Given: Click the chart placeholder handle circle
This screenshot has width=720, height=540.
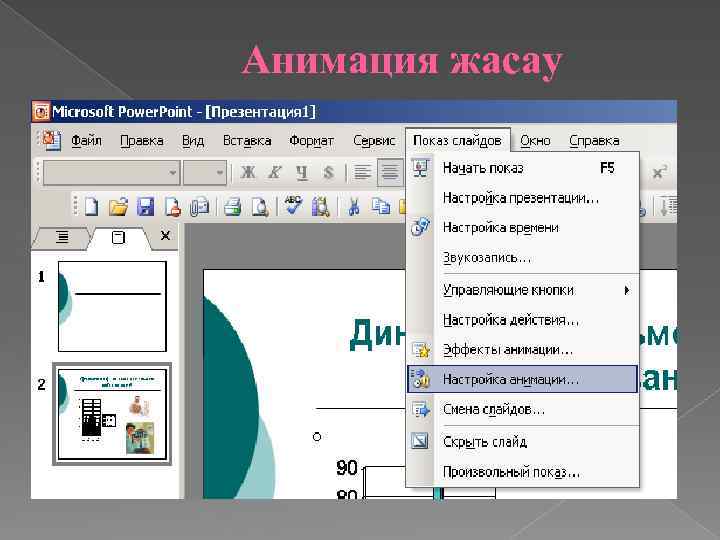Looking at the screenshot, I should 317,437.
